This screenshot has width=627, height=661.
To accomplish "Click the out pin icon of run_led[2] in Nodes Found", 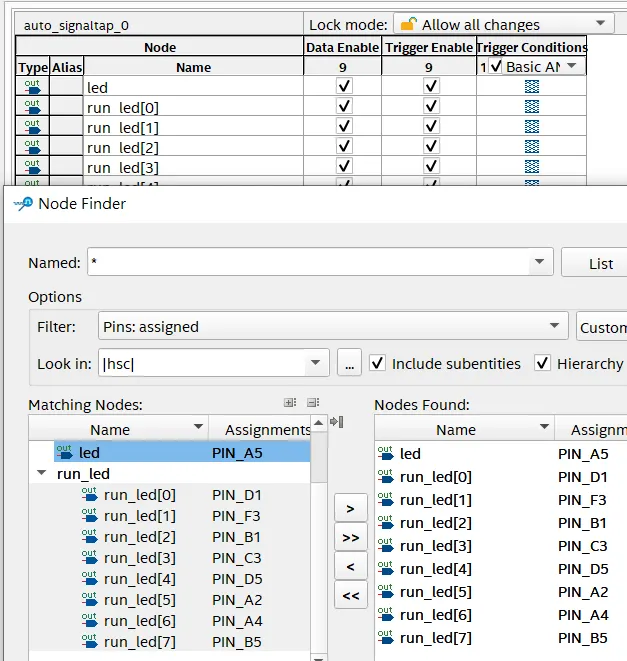I will [x=385, y=522].
